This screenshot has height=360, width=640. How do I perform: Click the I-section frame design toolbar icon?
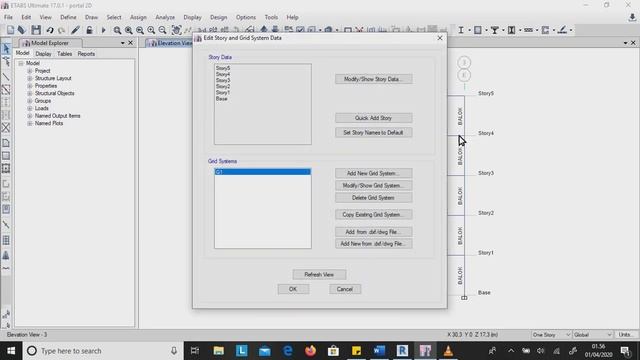pos(461,30)
